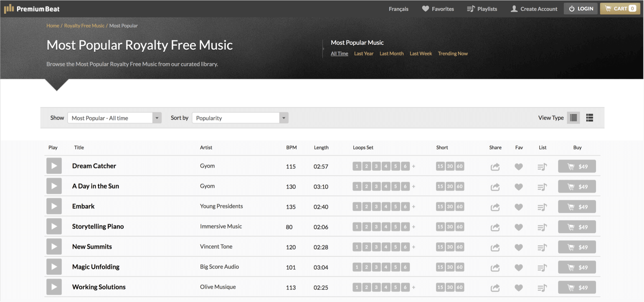
Task: Add A Day in the Sun to playlist
Action: [x=542, y=186]
